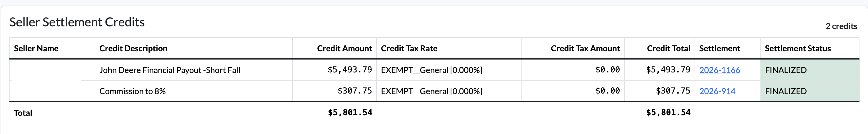Open settlement link 2026-914
The width and height of the screenshot is (868, 134).
717,91
